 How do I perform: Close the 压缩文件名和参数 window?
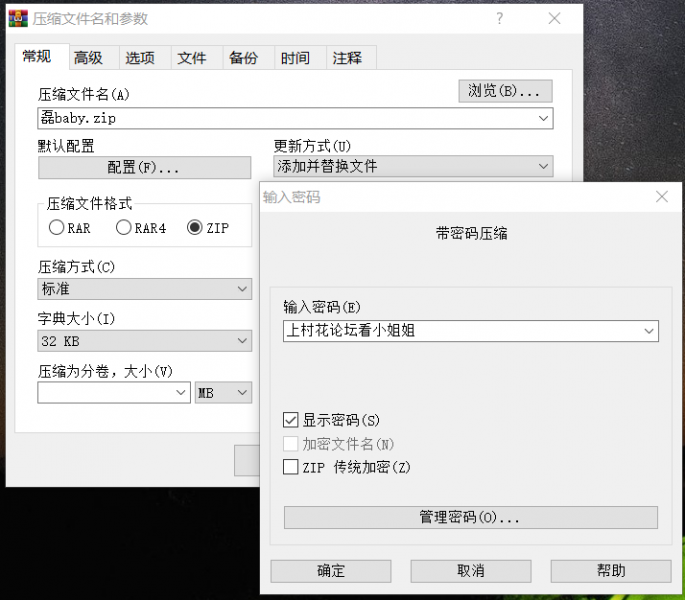(554, 18)
